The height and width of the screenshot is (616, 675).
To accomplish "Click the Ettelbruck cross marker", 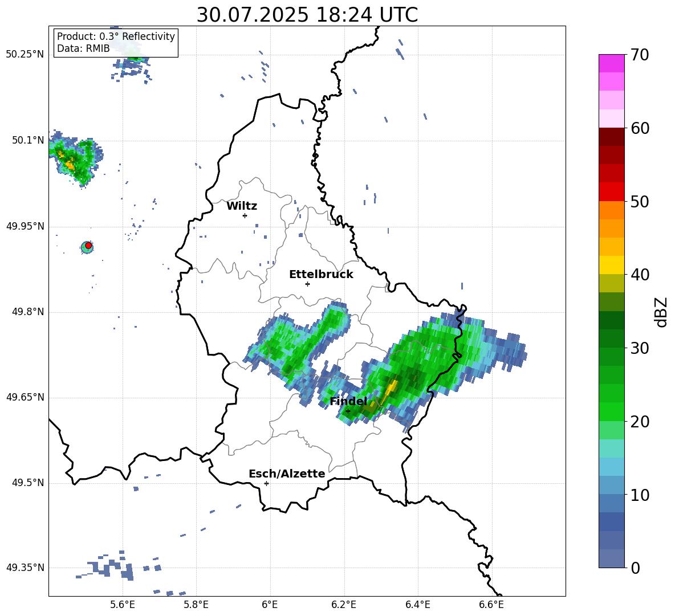I will 307,284.
